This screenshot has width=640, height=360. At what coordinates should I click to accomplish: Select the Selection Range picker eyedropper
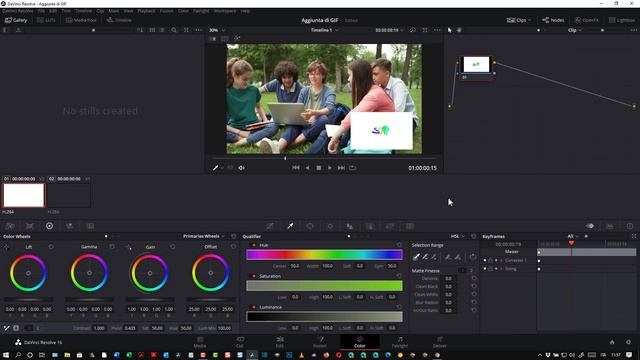click(x=416, y=257)
